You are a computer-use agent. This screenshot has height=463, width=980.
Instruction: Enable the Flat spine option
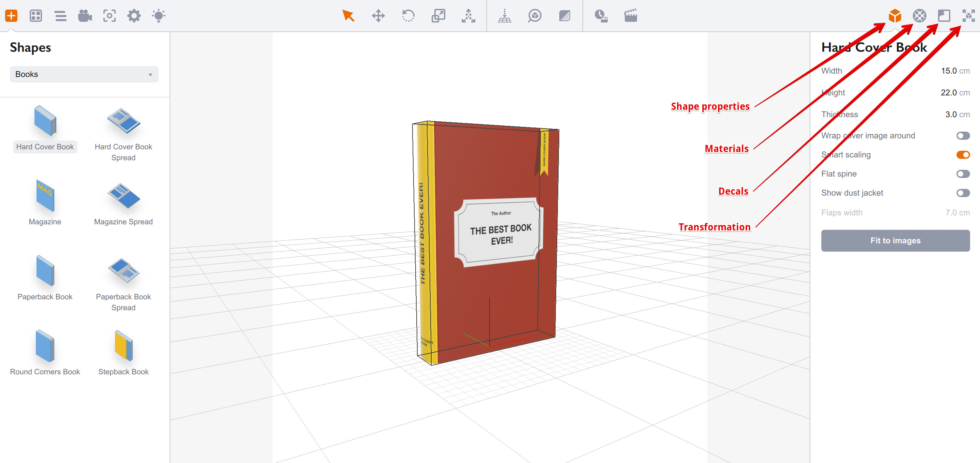[x=963, y=174]
